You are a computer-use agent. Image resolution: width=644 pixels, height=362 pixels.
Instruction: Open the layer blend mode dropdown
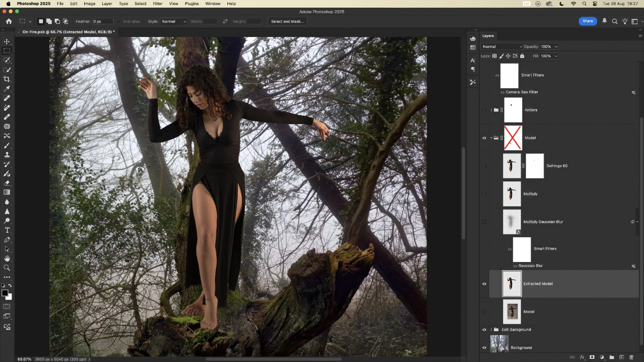[x=502, y=47]
